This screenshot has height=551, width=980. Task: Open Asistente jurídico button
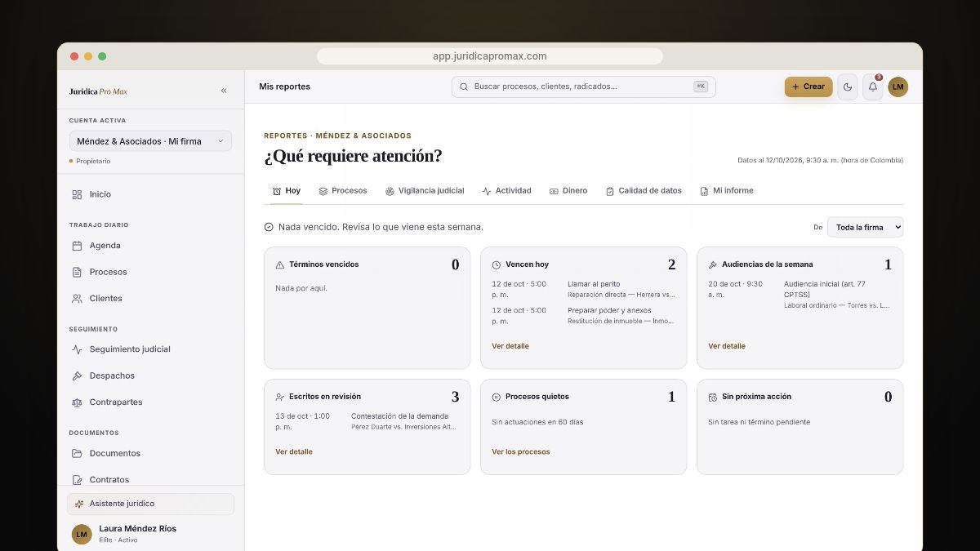click(150, 504)
